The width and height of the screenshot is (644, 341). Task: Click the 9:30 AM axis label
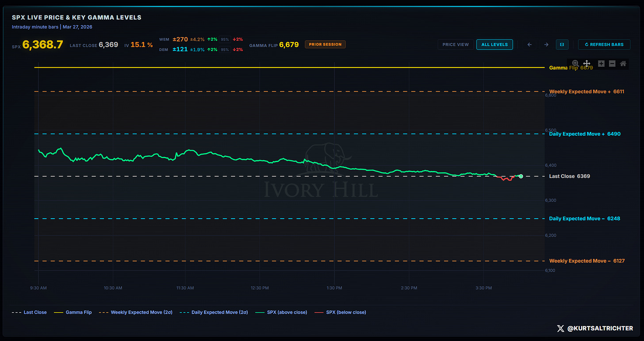coord(38,288)
